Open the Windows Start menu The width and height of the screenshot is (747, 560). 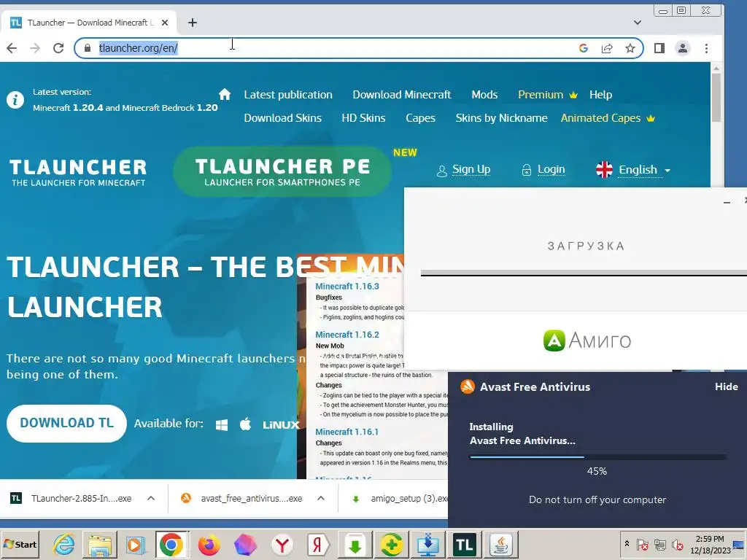(20, 544)
